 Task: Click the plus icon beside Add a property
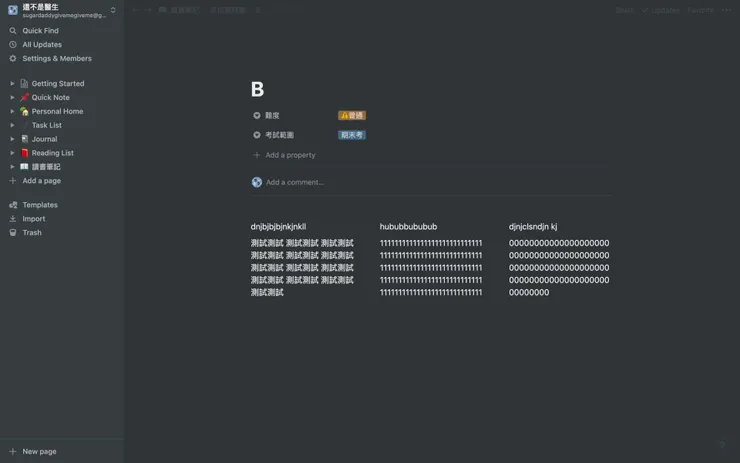coord(257,155)
